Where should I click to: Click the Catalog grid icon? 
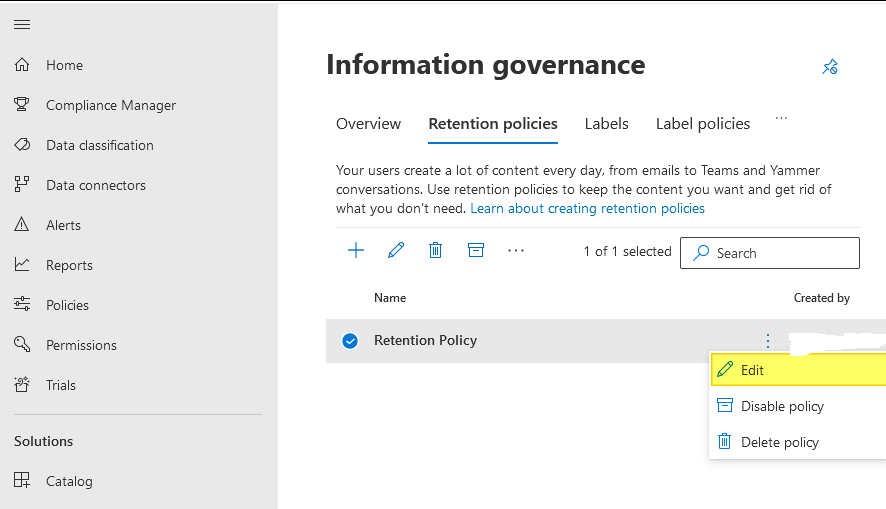pyautogui.click(x=22, y=480)
